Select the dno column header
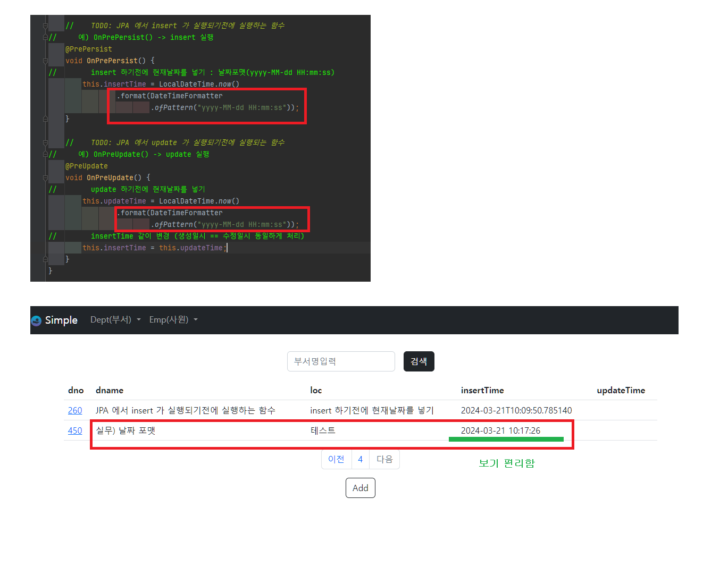The width and height of the screenshot is (728, 566). pyautogui.click(x=76, y=390)
